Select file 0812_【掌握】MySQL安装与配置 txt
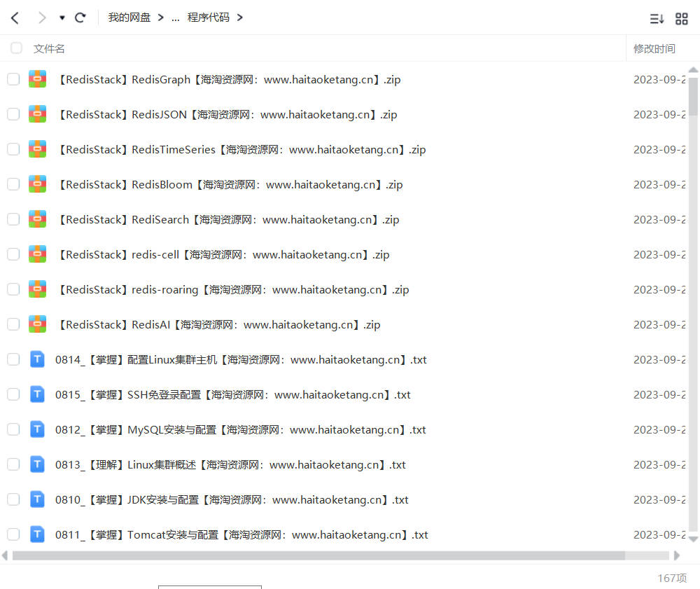 (241, 429)
